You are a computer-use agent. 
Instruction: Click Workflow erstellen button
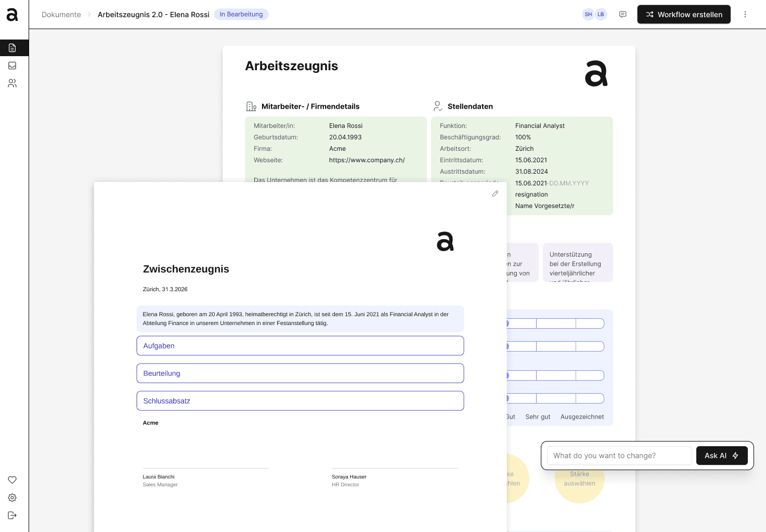684,15
